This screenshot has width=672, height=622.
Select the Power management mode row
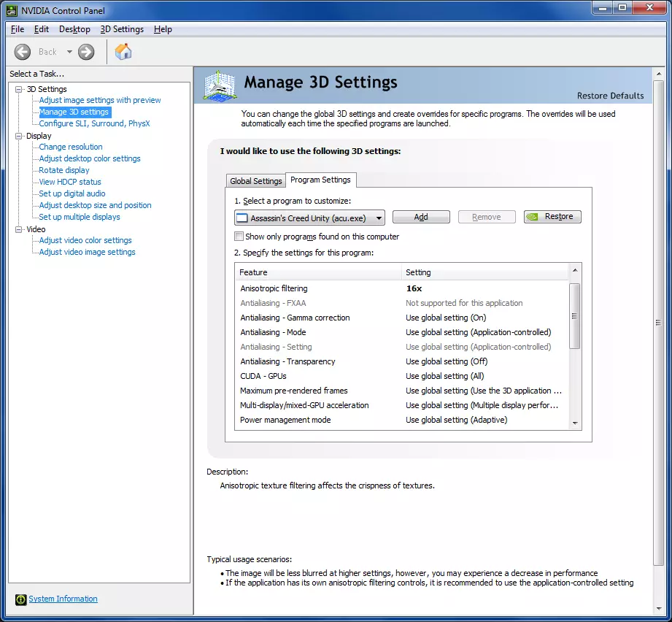tap(402, 420)
